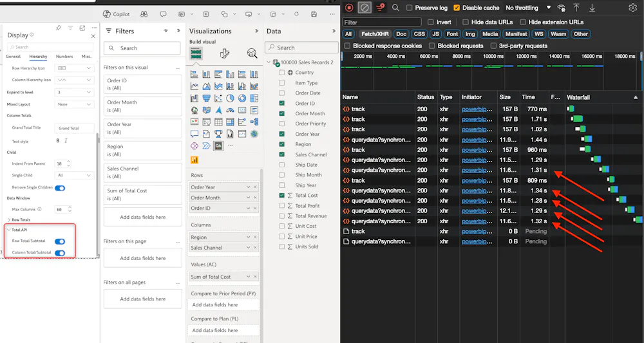Sort by the Waterfall column header
The width and height of the screenshot is (644, 343).
tap(603, 97)
